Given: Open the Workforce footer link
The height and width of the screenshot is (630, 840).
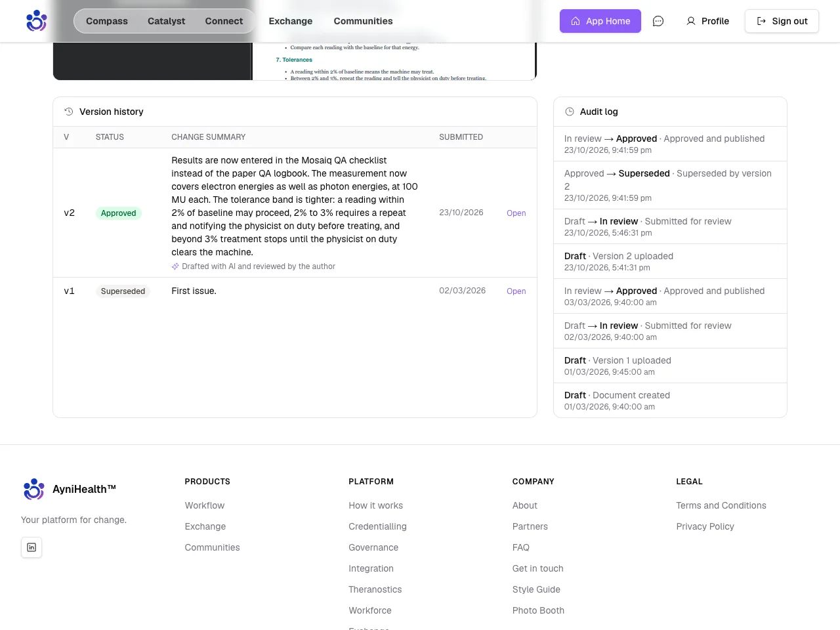Looking at the screenshot, I should (370, 610).
